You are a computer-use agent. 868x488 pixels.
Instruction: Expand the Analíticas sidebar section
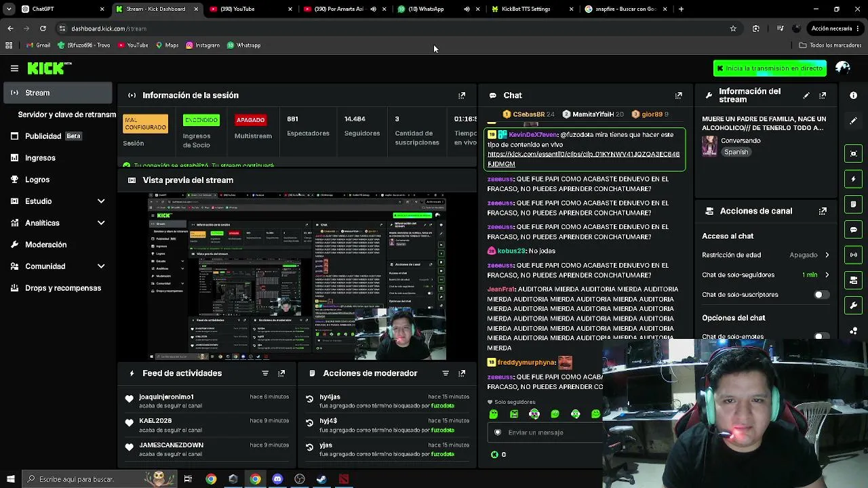coord(101,223)
